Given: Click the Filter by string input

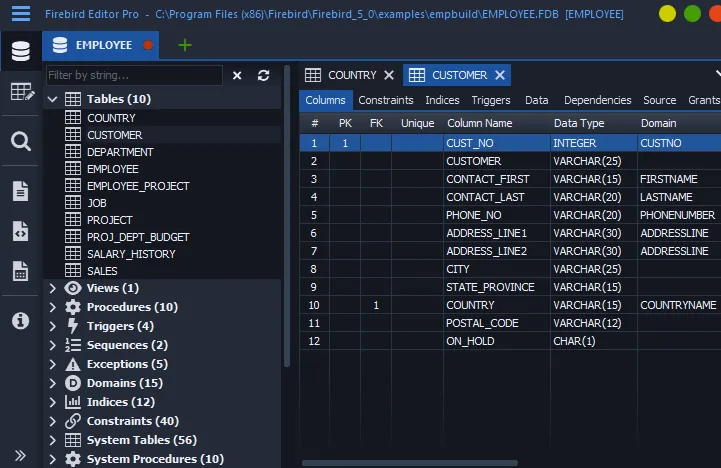Looking at the screenshot, I should coord(134,75).
